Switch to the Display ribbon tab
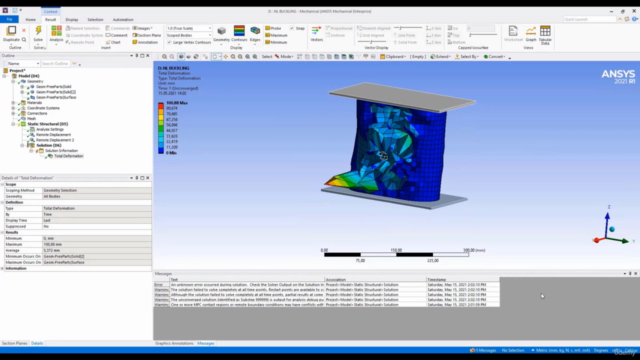Screen dimensions: 640x360 pyautogui.click(x=71, y=19)
